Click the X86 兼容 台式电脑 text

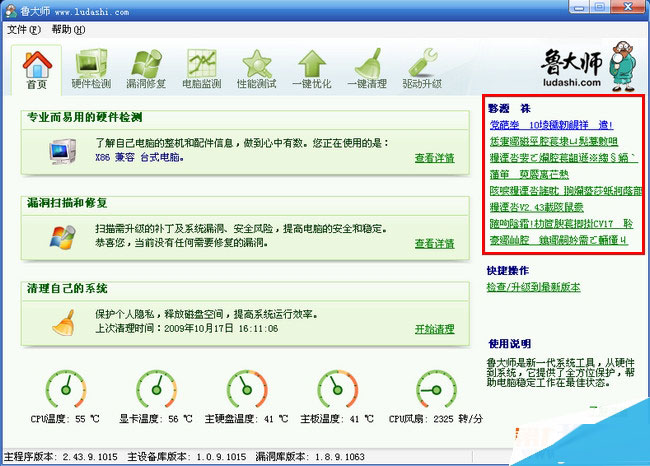[140, 158]
